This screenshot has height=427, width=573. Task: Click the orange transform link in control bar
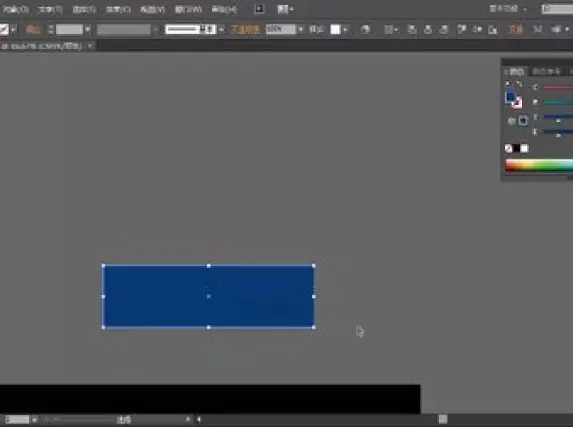pos(516,30)
